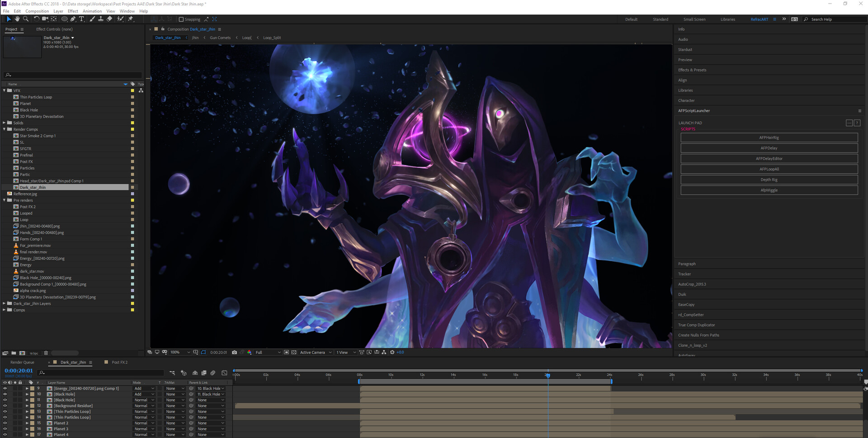Open the viewer resolution dropdown set to Full
Viewport: 868px width, 438px height.
(268, 352)
